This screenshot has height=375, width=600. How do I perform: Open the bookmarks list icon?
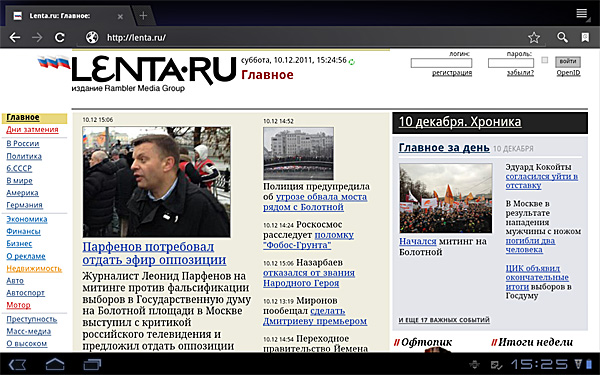tap(585, 37)
